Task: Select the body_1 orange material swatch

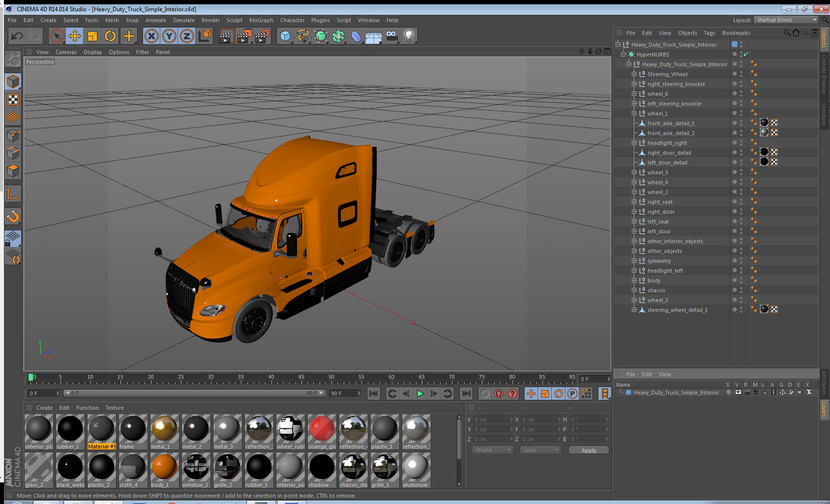Action: click(164, 470)
